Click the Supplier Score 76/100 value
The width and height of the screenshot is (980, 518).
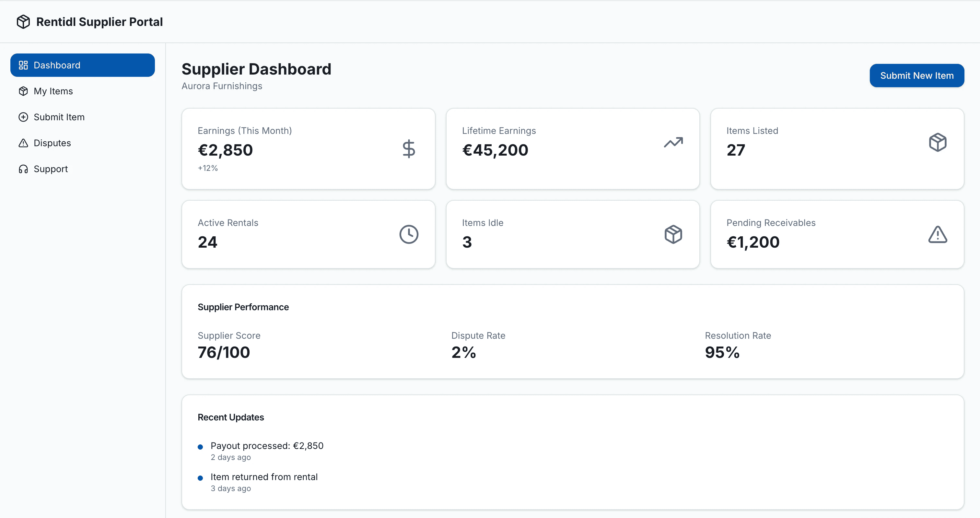click(x=224, y=352)
